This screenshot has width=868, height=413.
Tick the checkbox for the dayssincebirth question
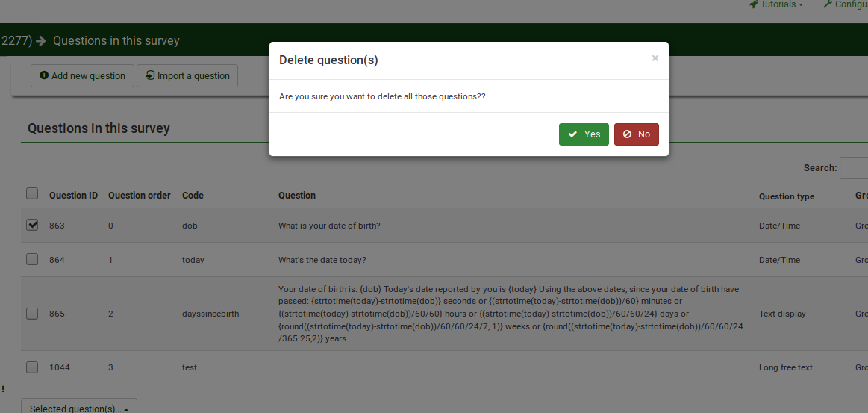pos(32,314)
